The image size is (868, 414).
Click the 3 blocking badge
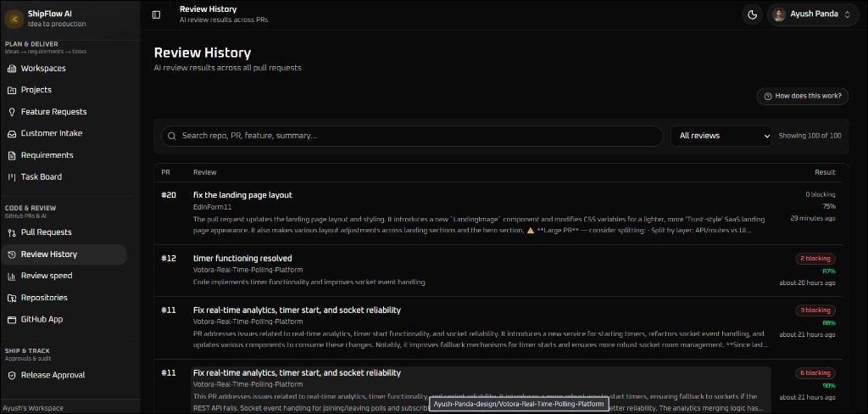coord(815,310)
